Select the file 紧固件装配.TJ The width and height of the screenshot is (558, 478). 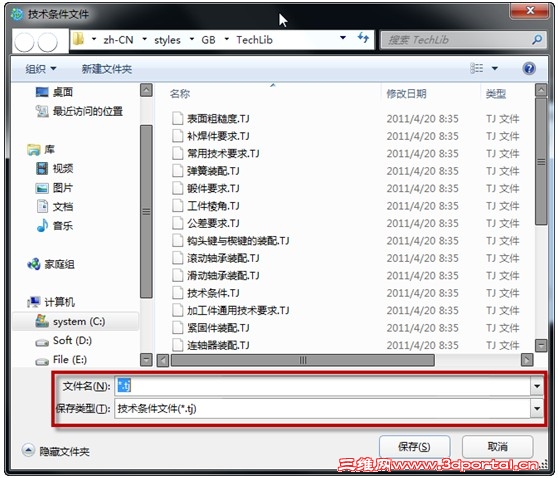pos(211,328)
